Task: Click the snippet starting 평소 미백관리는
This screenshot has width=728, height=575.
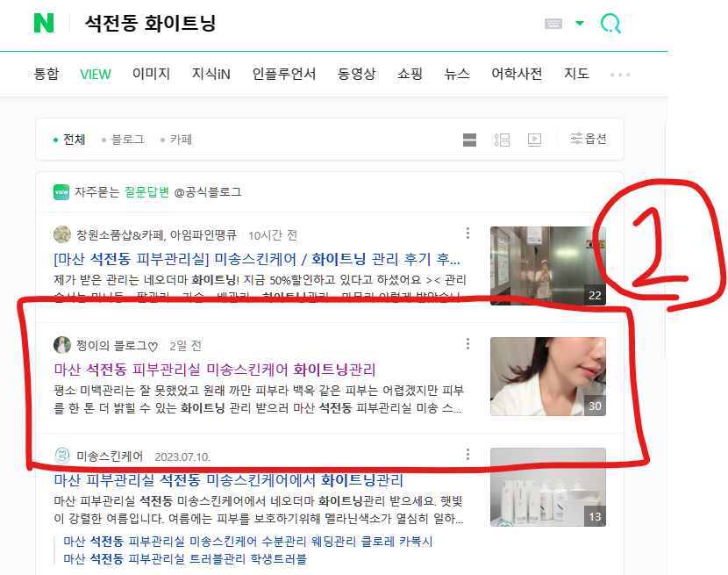Action: point(259,399)
